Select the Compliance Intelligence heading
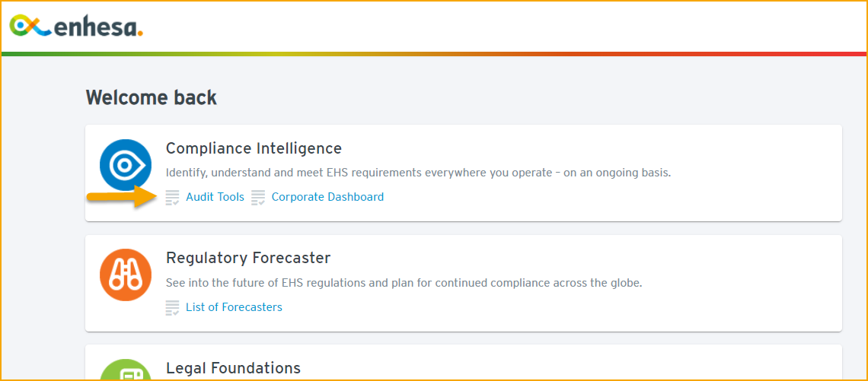868x381 pixels. coord(254,148)
